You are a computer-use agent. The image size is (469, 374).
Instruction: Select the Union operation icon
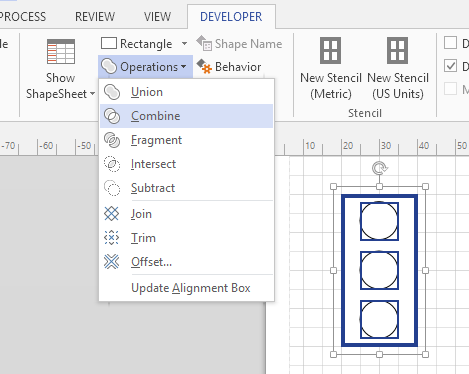pos(112,92)
